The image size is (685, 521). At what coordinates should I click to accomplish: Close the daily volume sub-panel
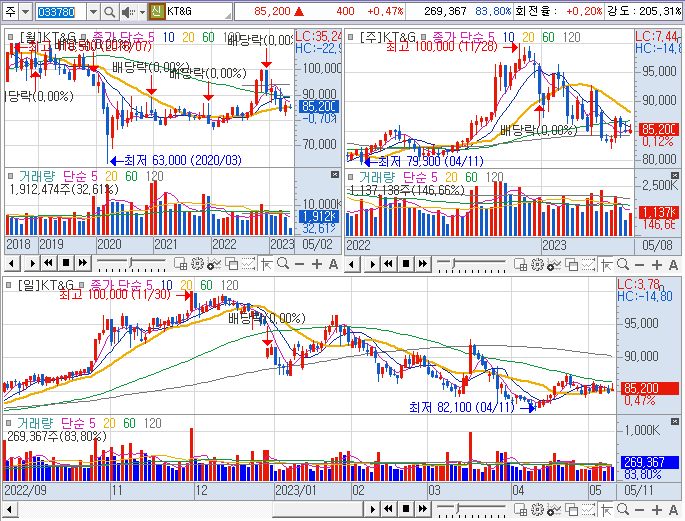tap(675, 421)
